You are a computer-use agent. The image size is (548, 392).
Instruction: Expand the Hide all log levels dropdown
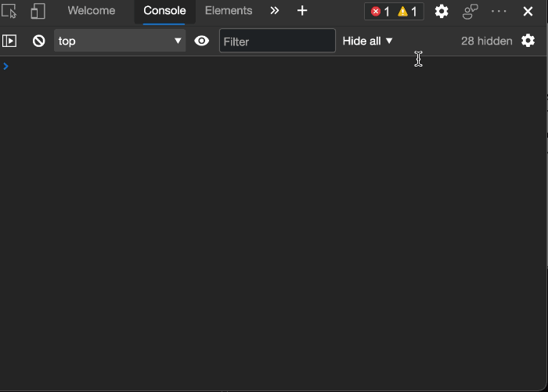368,41
